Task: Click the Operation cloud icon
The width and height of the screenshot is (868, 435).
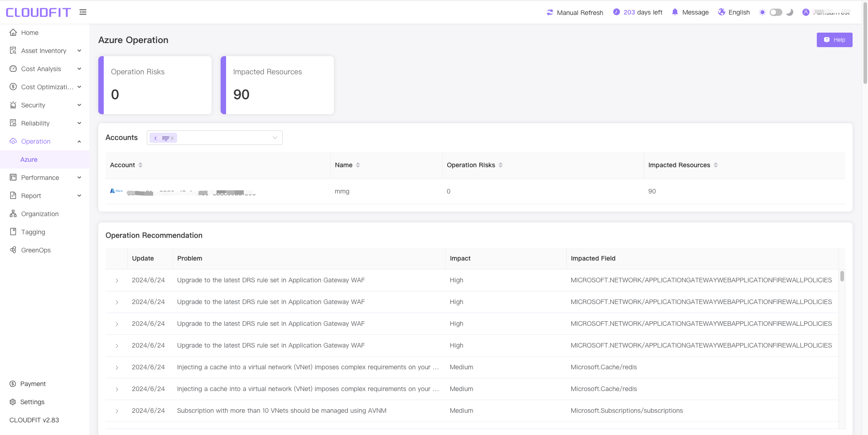Action: point(13,141)
